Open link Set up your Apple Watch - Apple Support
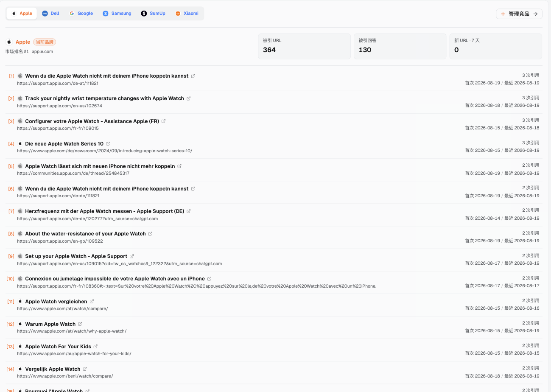The image size is (551, 392). 76,256
